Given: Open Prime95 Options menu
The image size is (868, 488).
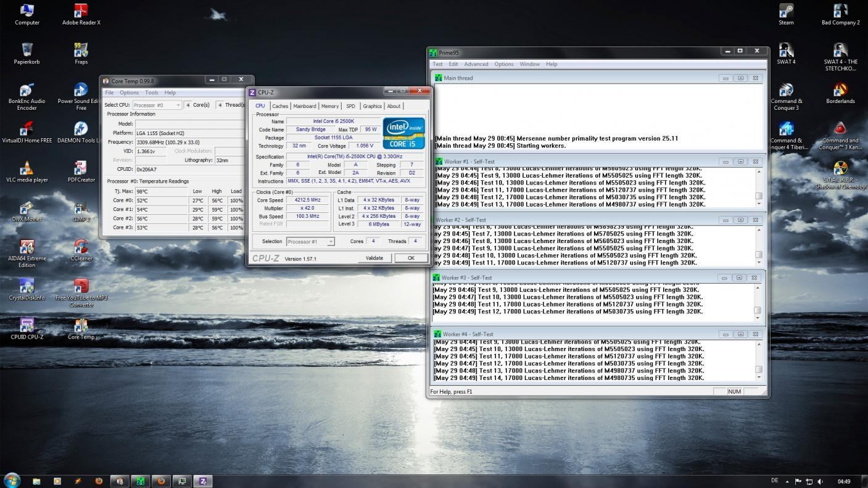Looking at the screenshot, I should tap(504, 64).
